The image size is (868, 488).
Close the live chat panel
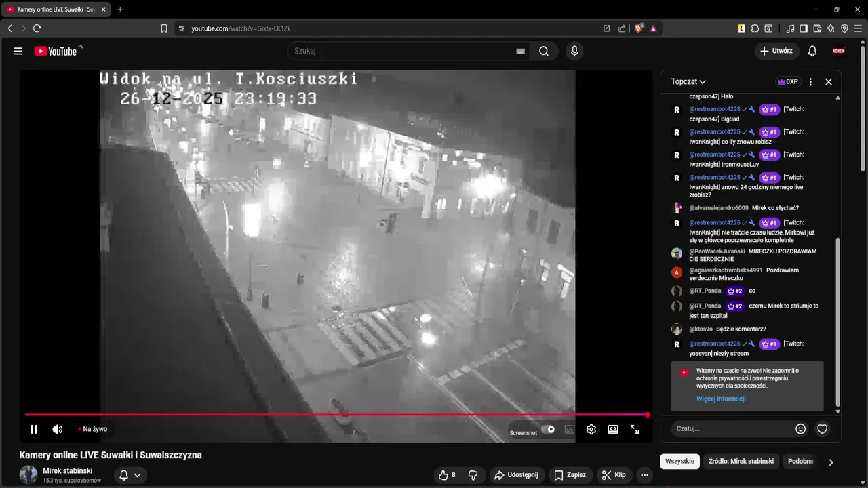click(829, 81)
